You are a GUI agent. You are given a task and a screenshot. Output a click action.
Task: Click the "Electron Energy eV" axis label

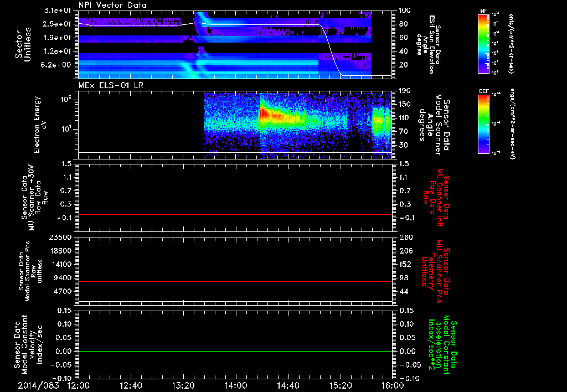(41, 125)
